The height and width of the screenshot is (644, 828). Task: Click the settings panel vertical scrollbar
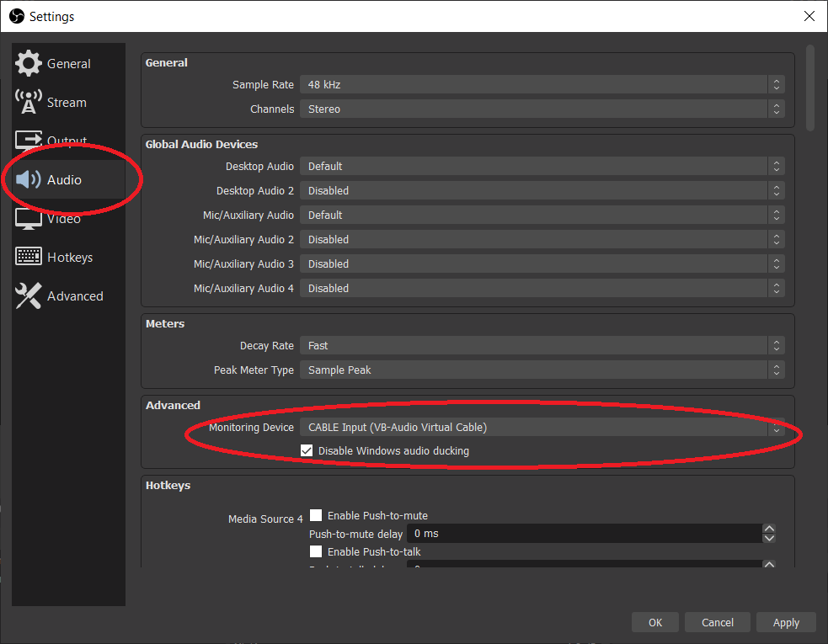pyautogui.click(x=810, y=88)
